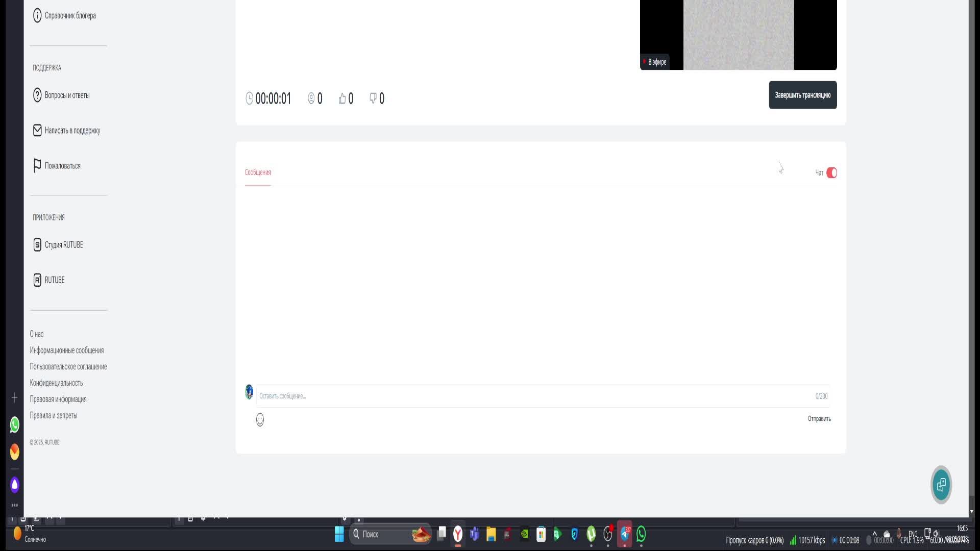This screenshot has width=980, height=551.
Task: Click the thumbs-up likes icon
Action: pos(342,98)
